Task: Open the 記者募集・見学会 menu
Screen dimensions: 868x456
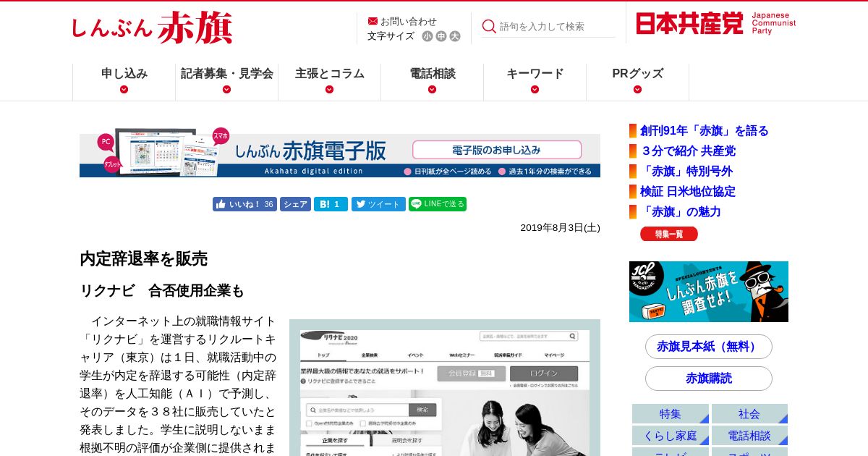Action: [227, 73]
